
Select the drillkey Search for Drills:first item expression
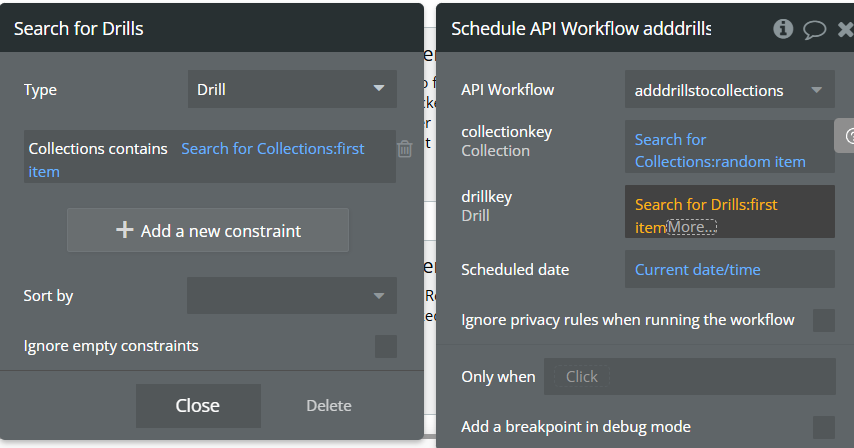[x=705, y=205]
